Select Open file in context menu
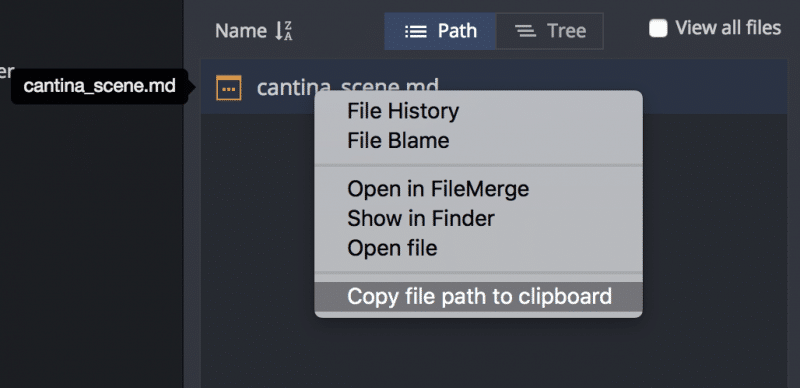The width and height of the screenshot is (800, 388). 392,249
